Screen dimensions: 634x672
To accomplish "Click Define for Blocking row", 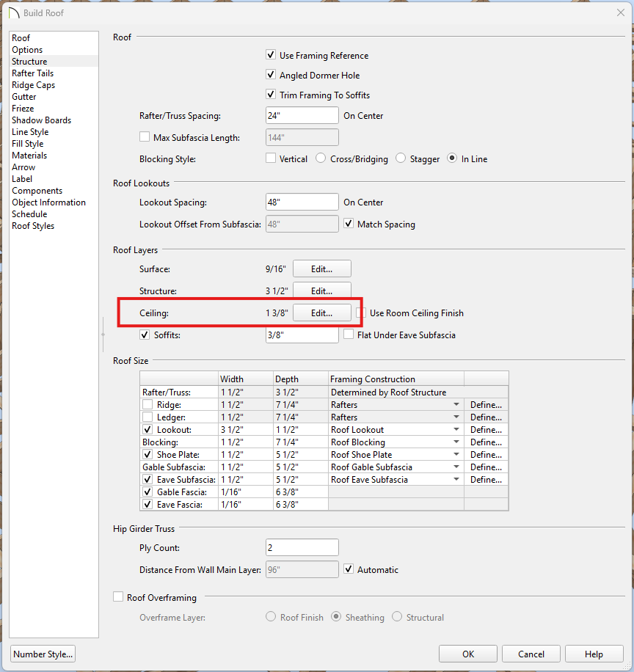I will click(x=486, y=442).
